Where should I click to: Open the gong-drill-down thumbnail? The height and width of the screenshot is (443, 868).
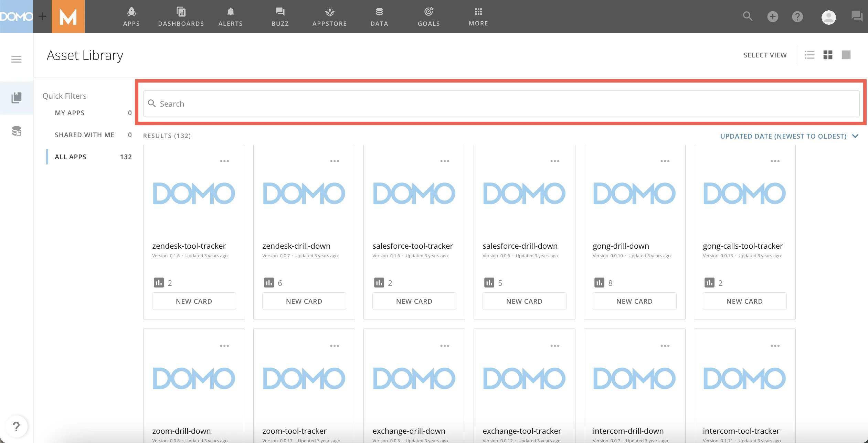click(635, 193)
